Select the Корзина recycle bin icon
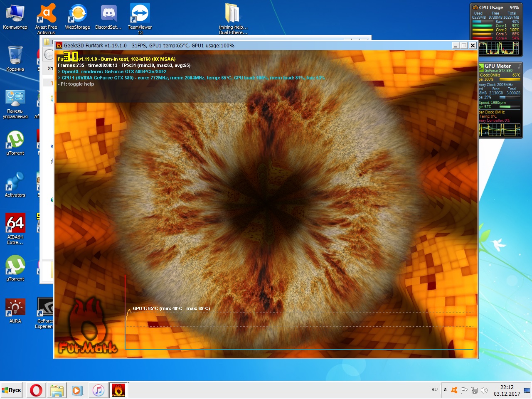Image resolution: width=532 pixels, height=399 pixels. [x=15, y=59]
